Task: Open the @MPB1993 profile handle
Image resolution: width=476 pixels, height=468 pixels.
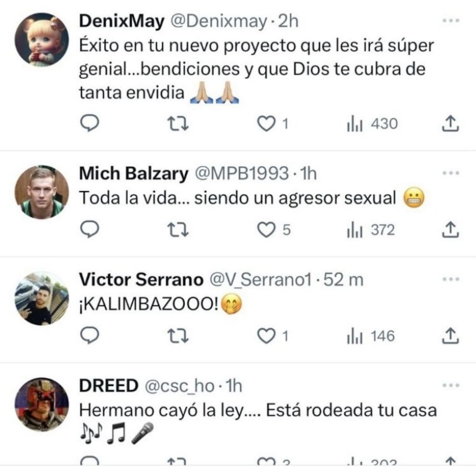Action: (x=242, y=173)
